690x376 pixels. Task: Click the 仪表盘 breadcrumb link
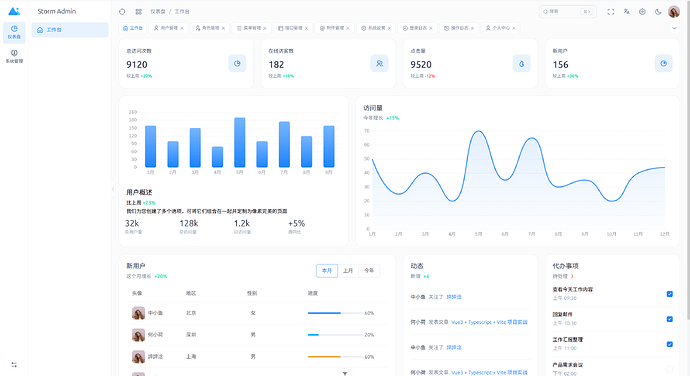tap(158, 11)
